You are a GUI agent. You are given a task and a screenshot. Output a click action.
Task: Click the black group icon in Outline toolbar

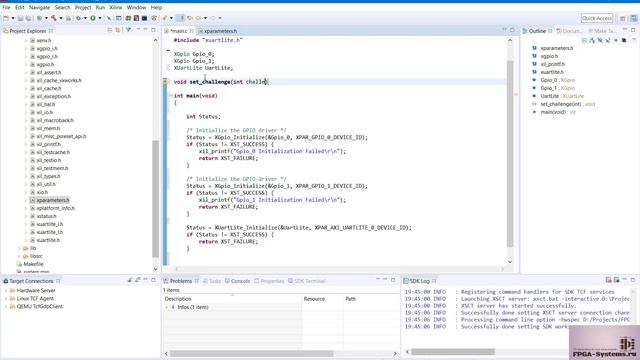point(624,40)
